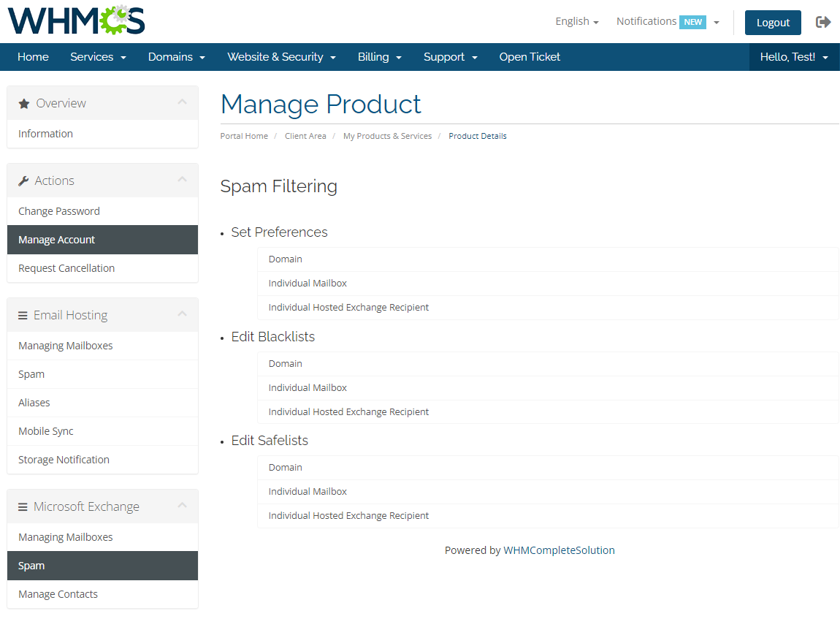Open the Services menu
Screen dimensions: 840x619
[98, 57]
